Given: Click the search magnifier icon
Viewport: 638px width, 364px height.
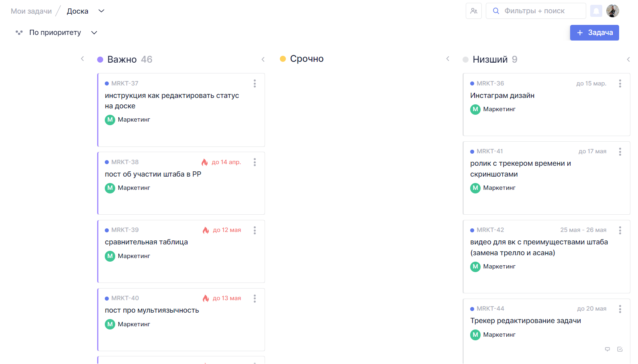Looking at the screenshot, I should click(496, 11).
